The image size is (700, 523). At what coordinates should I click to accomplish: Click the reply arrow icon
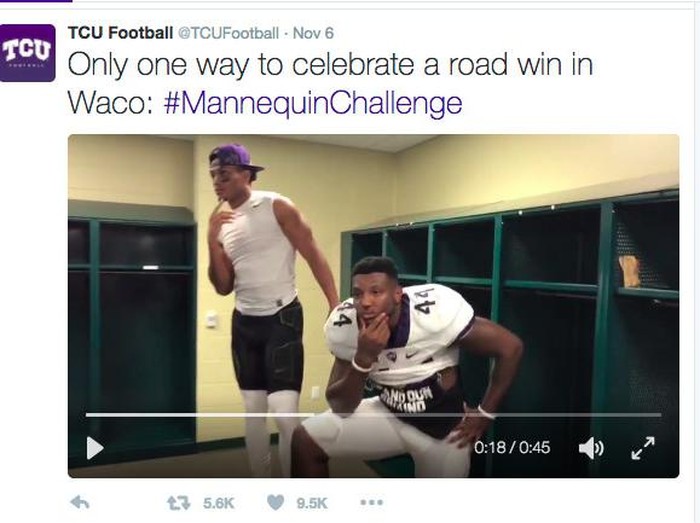pos(80,503)
